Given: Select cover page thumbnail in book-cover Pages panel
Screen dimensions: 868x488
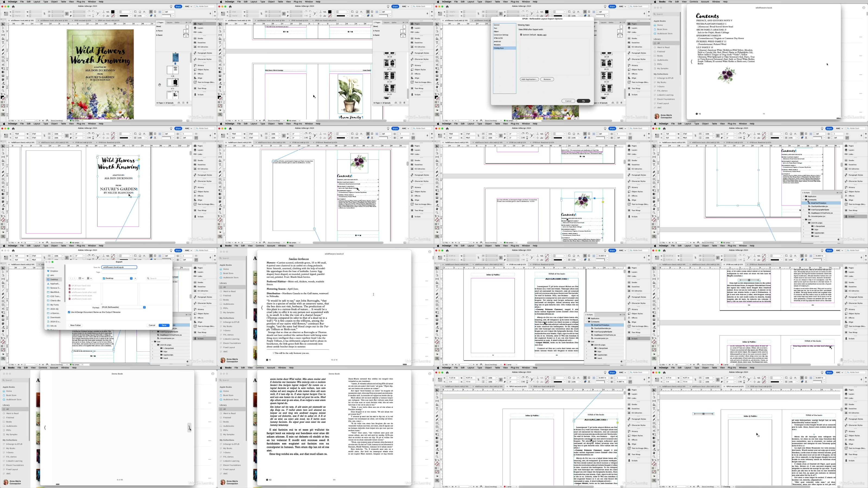Looking at the screenshot, I should 175,57.
